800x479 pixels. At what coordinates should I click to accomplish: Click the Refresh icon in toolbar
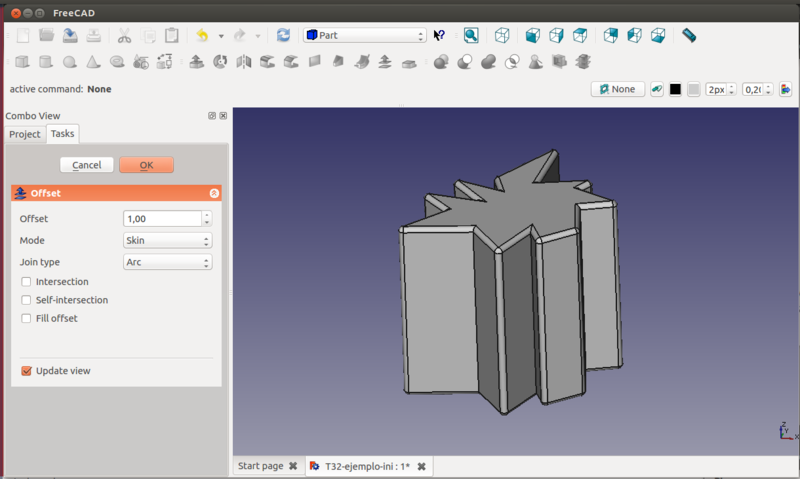[284, 35]
